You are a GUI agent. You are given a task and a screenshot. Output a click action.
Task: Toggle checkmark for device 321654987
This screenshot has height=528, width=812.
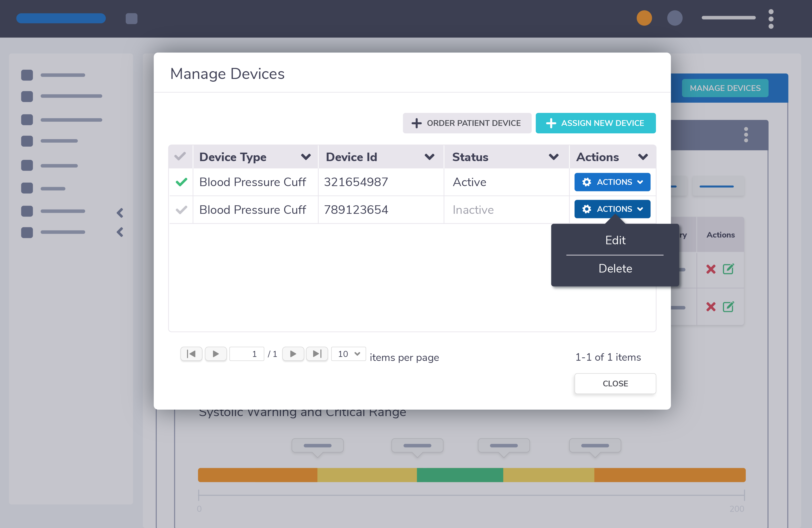181,182
